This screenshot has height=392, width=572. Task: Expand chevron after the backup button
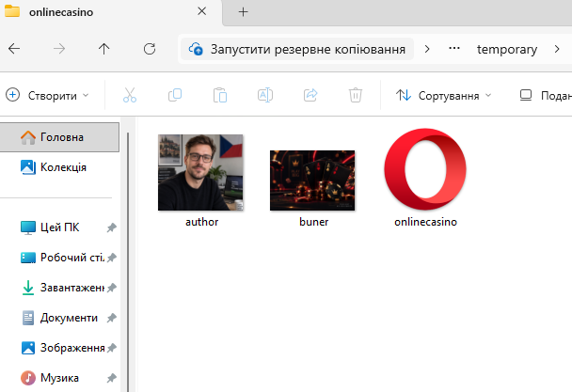[x=427, y=49]
